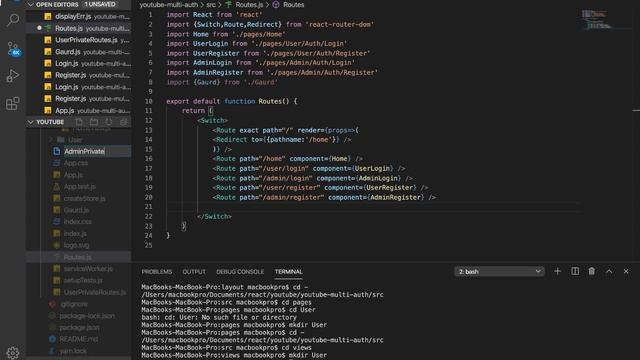The image size is (640, 360).
Task: Open App.test.js in file tree
Action: tap(79, 187)
